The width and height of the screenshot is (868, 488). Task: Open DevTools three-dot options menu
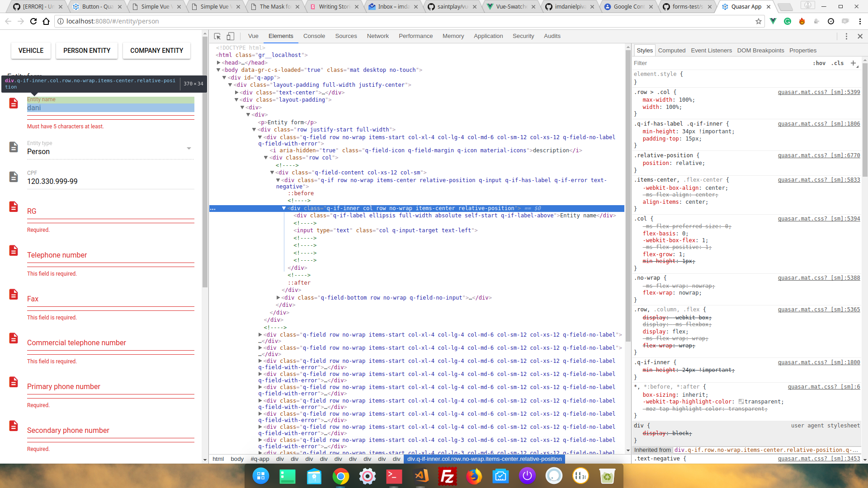click(x=846, y=36)
